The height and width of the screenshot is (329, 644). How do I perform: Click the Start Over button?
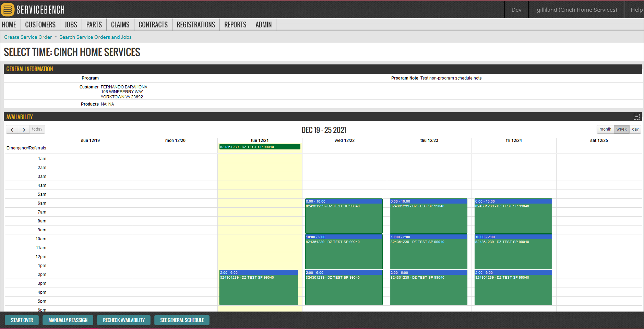(x=22, y=320)
